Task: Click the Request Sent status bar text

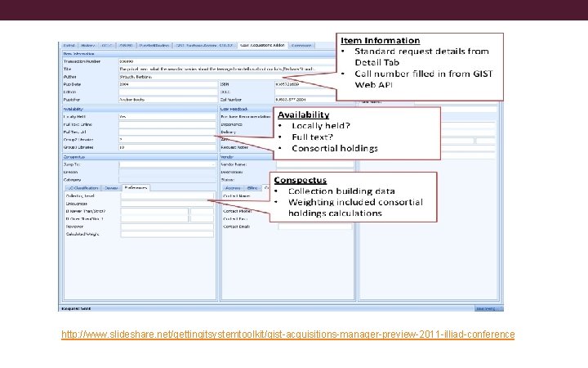Action: (77, 308)
